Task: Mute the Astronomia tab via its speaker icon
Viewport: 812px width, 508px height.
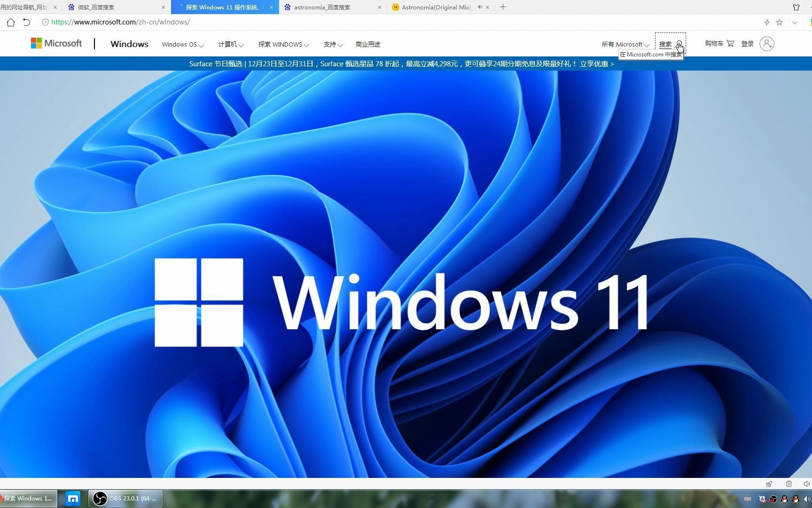Action: [x=479, y=7]
